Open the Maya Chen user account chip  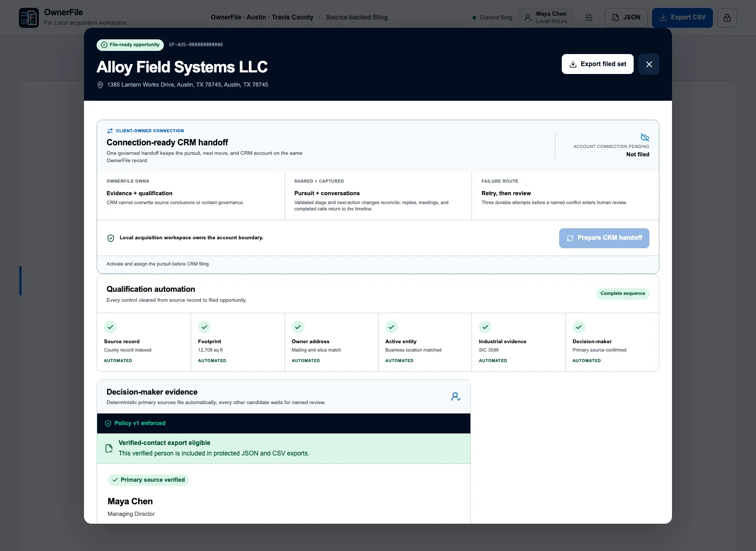pyautogui.click(x=546, y=18)
